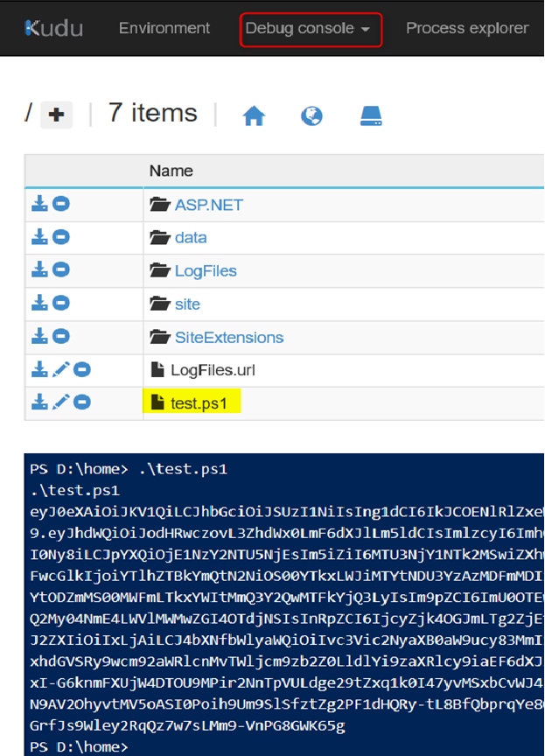Select the LogFiles.url file name

(x=213, y=370)
